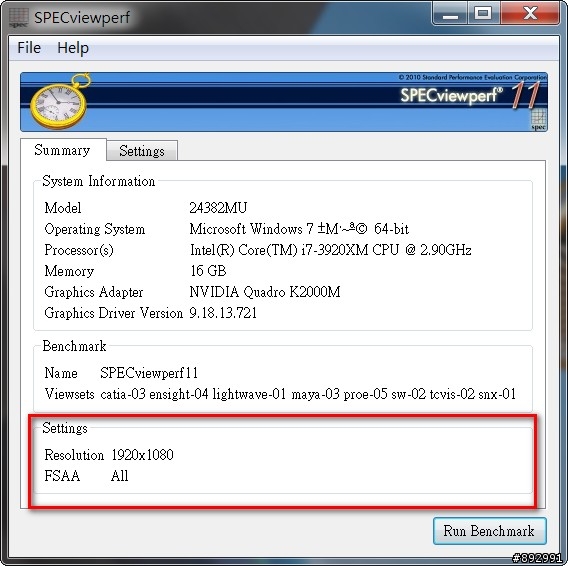This screenshot has height=566, width=568.
Task: Click the SPECviewperf title bar icon
Action: coord(18,17)
